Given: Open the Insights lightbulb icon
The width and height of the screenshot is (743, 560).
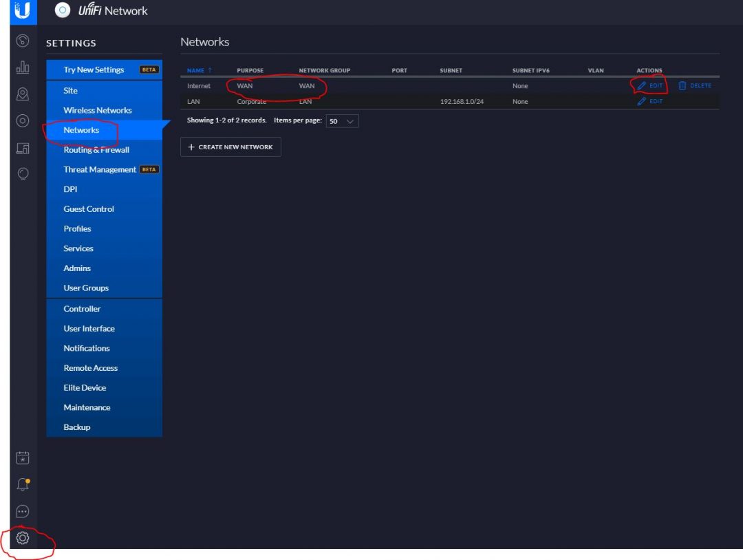Looking at the screenshot, I should tap(22, 173).
